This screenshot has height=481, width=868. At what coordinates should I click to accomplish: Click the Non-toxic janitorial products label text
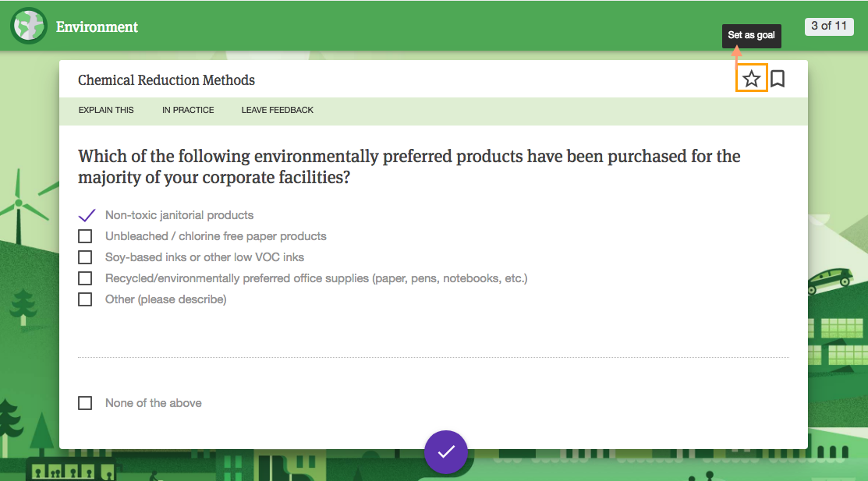[x=179, y=215]
